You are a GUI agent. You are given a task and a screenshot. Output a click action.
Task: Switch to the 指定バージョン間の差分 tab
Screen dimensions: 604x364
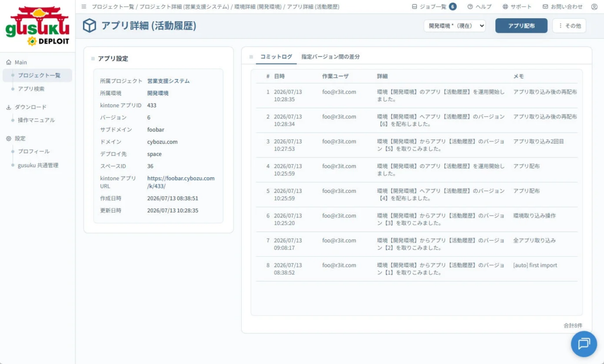point(330,57)
